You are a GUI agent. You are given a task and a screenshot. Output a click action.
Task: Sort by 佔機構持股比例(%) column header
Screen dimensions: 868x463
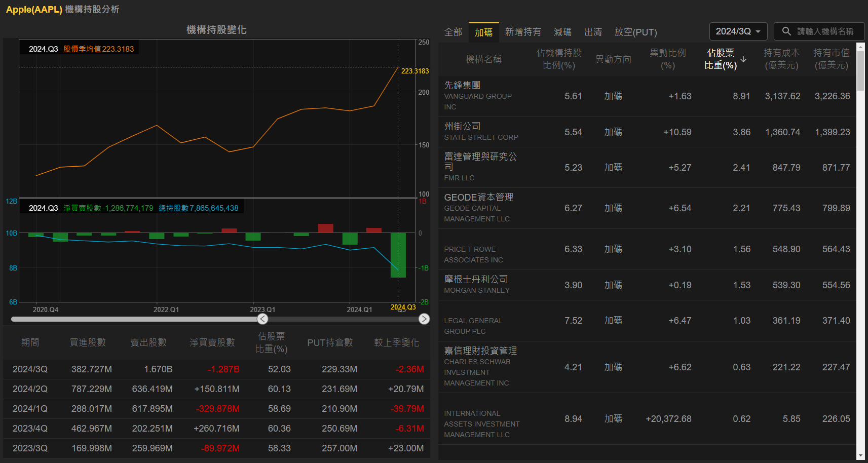559,59
